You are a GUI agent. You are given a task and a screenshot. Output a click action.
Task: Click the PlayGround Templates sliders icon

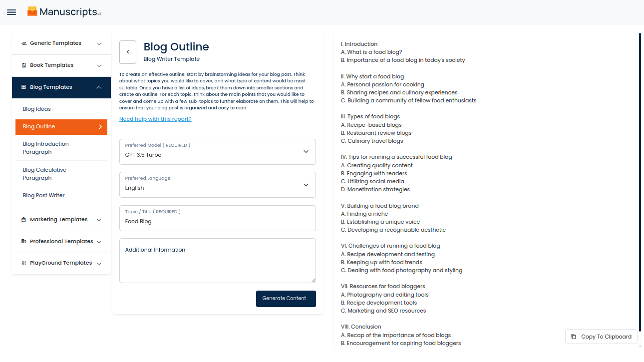[24, 263]
